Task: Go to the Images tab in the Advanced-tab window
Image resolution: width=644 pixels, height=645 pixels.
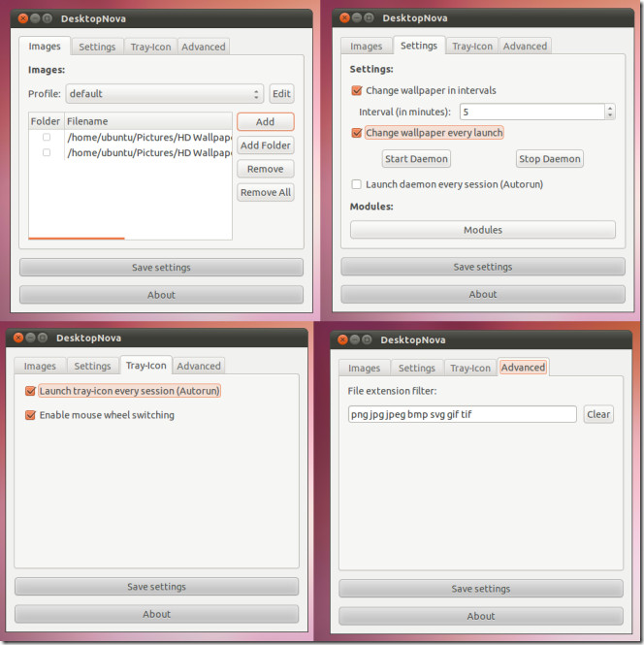Action: tap(364, 368)
